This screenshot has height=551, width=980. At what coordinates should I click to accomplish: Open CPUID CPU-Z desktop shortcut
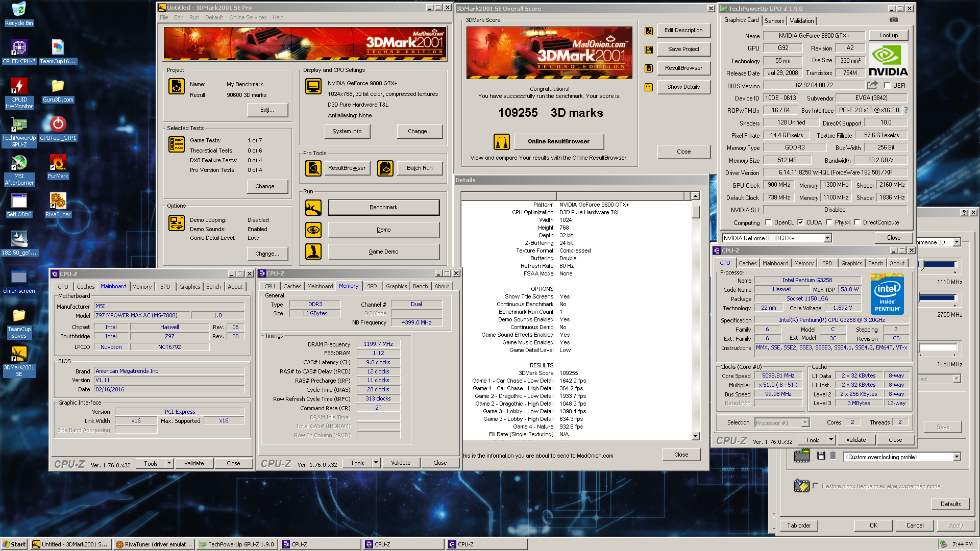(x=19, y=51)
